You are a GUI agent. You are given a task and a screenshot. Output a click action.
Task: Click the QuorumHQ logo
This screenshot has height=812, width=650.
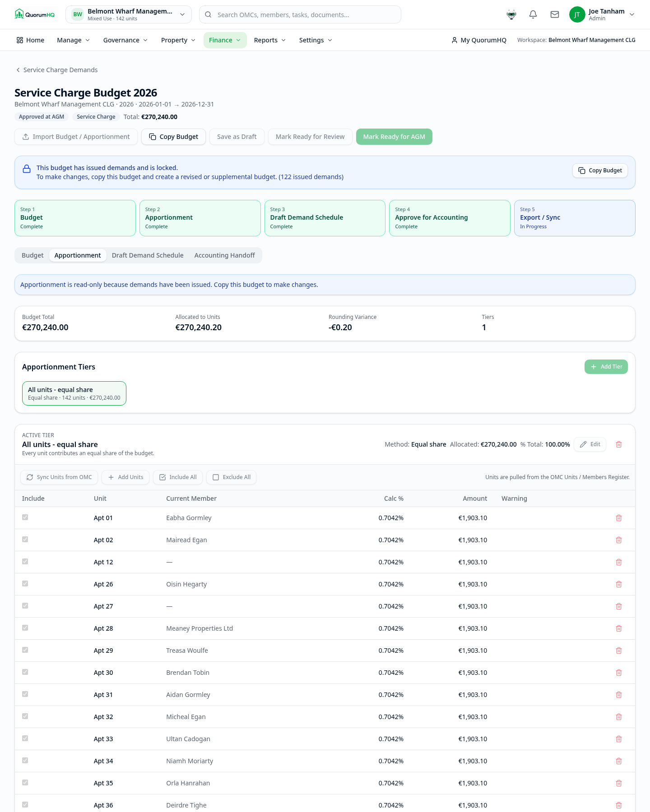[x=35, y=14]
